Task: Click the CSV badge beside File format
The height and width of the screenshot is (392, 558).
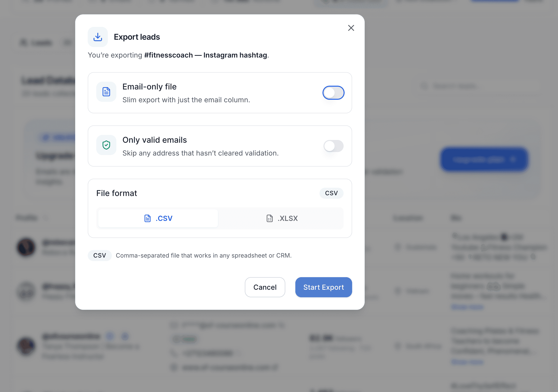Action: pyautogui.click(x=331, y=193)
